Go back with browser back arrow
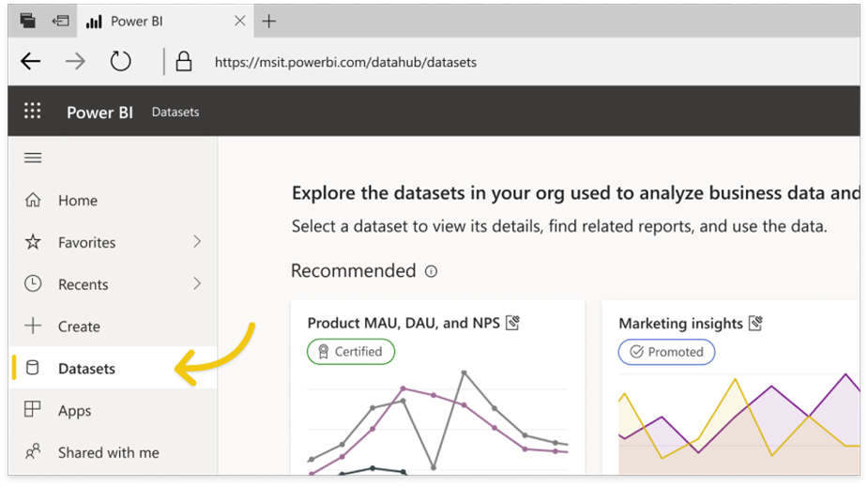 pos(30,61)
